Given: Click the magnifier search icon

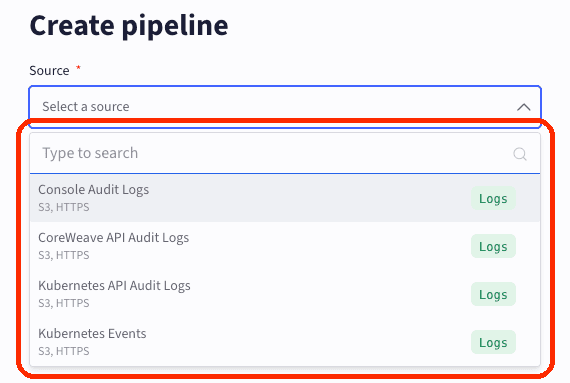Looking at the screenshot, I should point(520,154).
